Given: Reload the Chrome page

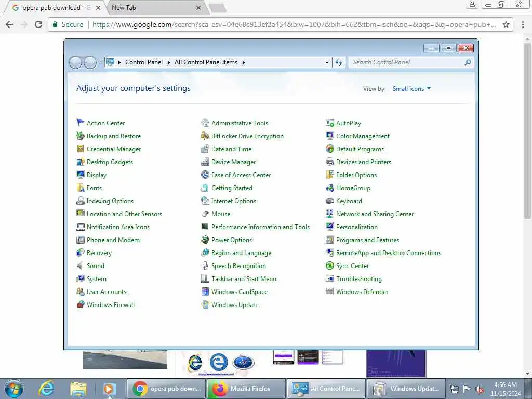Looking at the screenshot, I should [38, 24].
